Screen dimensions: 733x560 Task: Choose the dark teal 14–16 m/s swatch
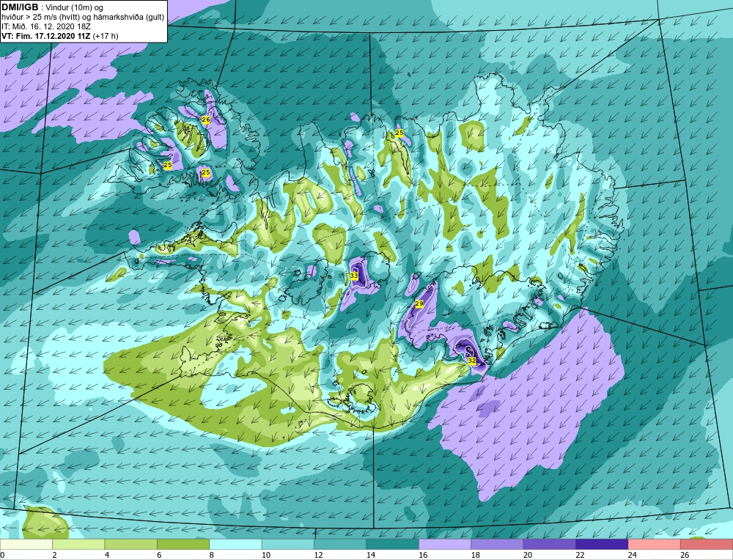click(x=393, y=545)
